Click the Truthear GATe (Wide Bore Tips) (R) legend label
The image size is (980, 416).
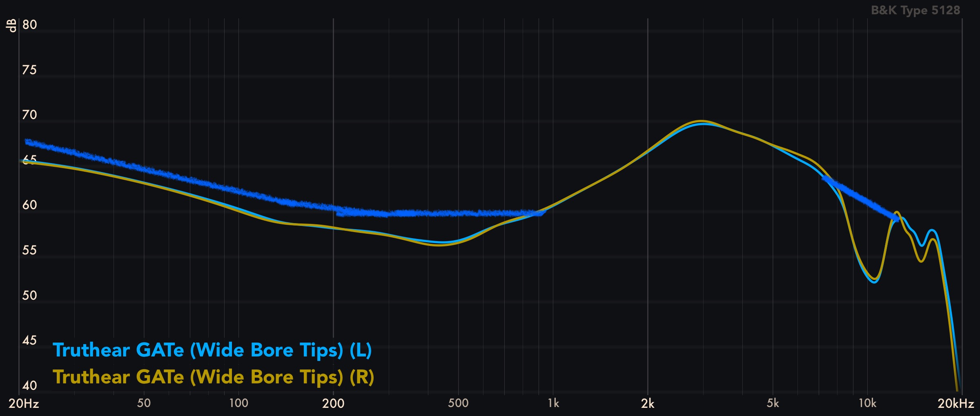pos(214,377)
